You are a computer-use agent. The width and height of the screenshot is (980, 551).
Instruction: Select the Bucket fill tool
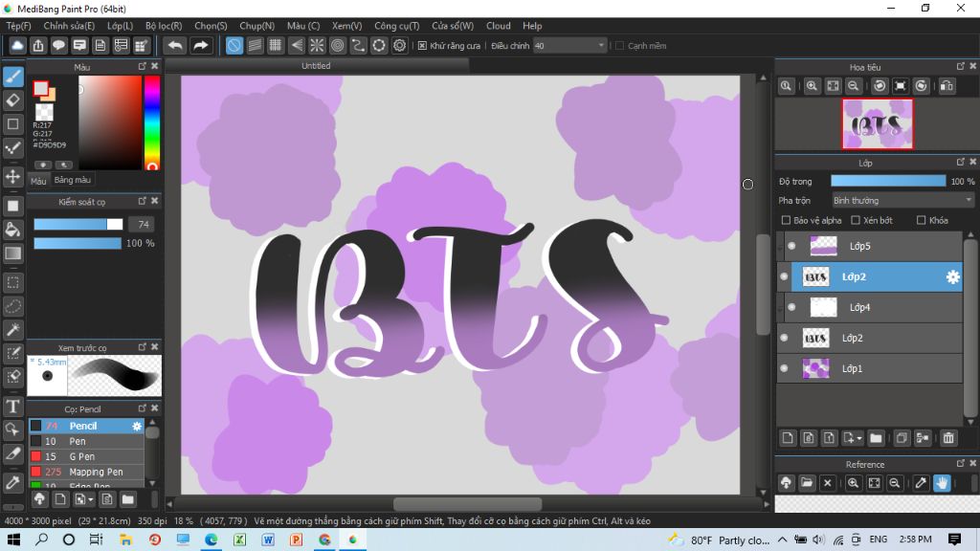coord(13,230)
